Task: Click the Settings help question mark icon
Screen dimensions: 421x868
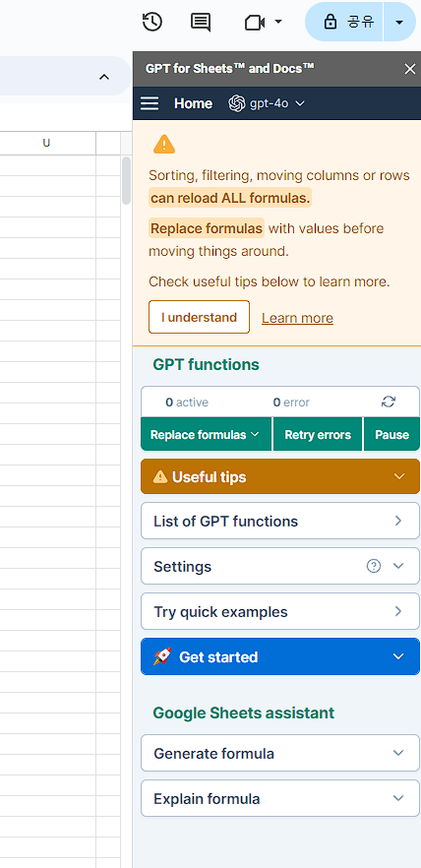Action: coord(374,566)
